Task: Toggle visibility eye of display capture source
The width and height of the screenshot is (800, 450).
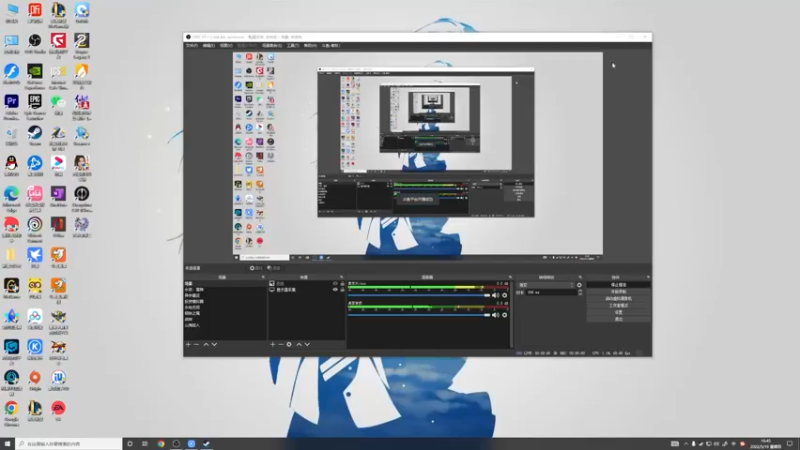Action: 335,289
